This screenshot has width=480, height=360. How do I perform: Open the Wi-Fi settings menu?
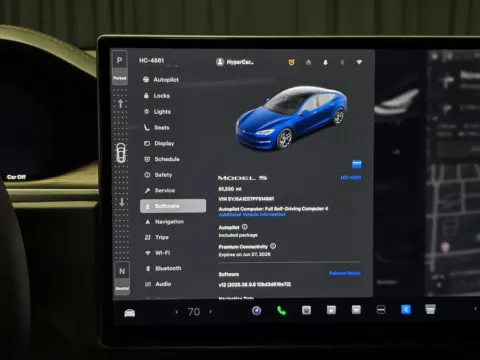point(158,253)
